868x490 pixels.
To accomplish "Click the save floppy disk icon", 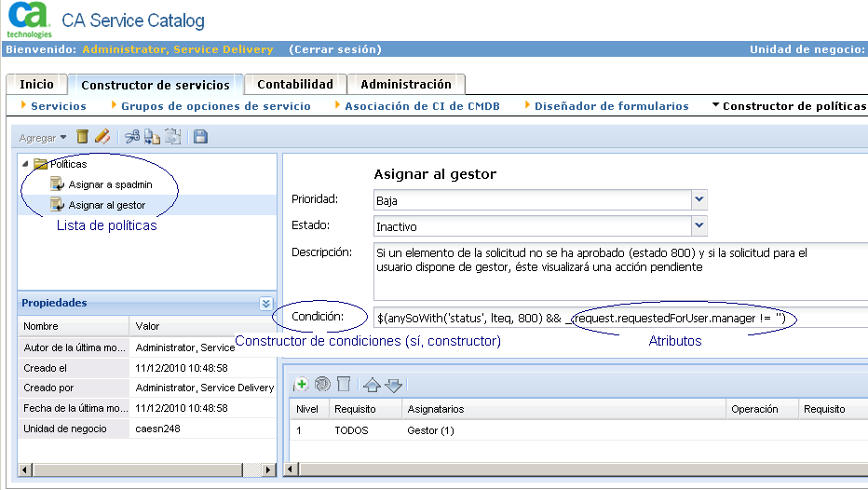I will coord(200,137).
